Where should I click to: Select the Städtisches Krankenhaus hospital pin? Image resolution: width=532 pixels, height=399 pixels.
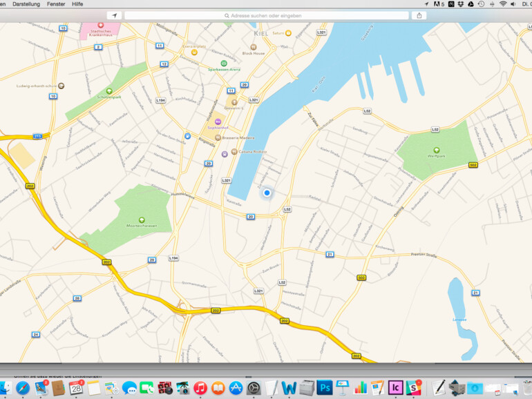click(101, 25)
